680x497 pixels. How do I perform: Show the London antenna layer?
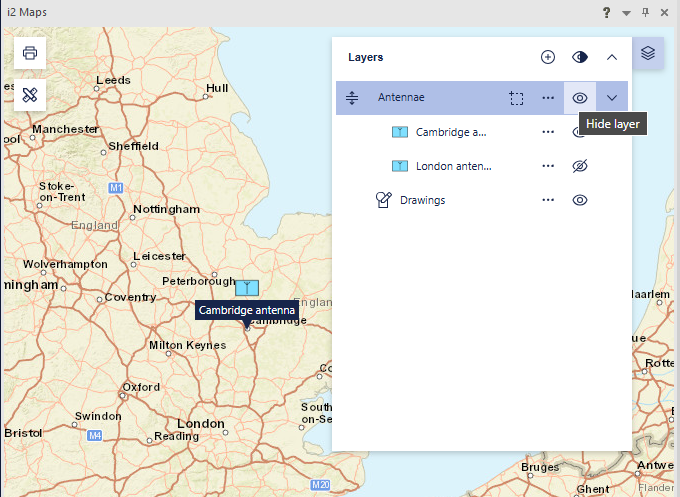coord(579,166)
